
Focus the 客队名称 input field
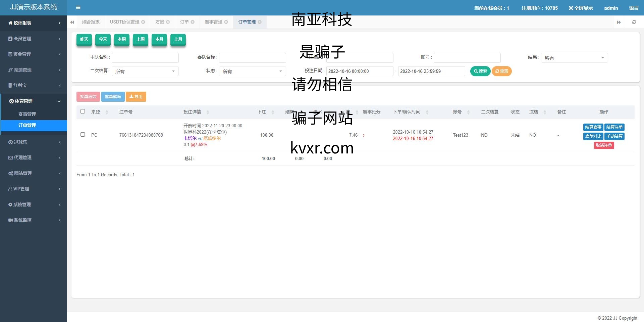[x=252, y=58]
